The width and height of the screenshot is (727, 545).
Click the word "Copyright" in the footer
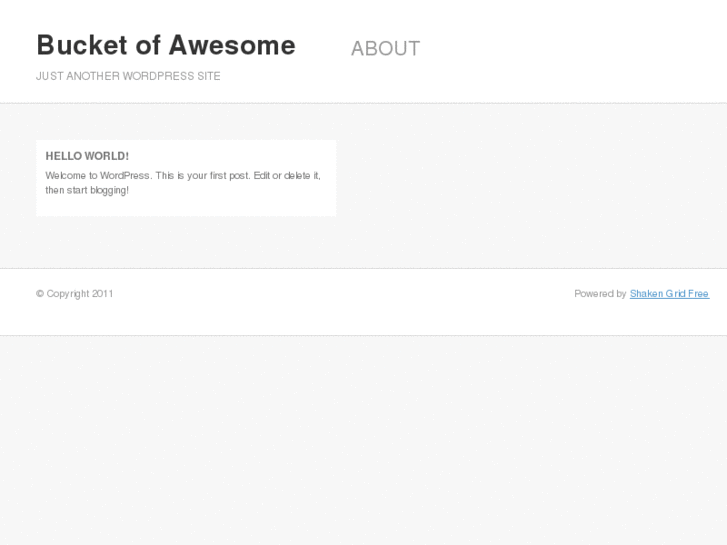tap(68, 294)
